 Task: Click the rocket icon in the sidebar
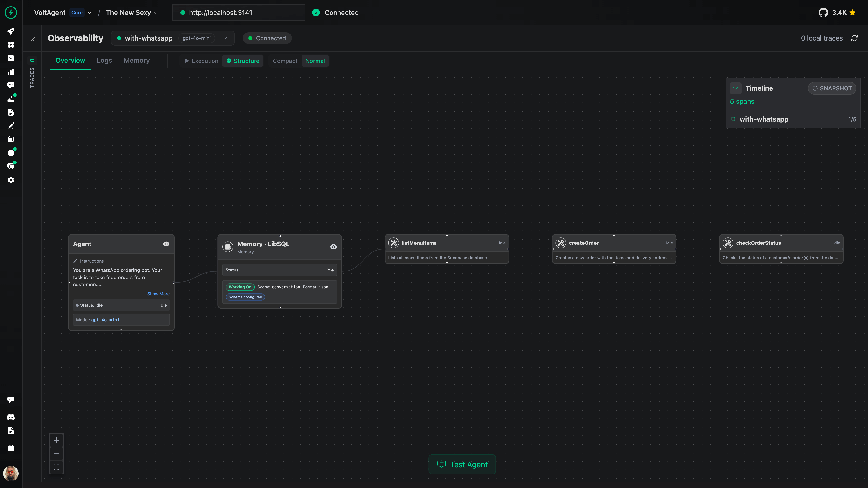pos(11,31)
